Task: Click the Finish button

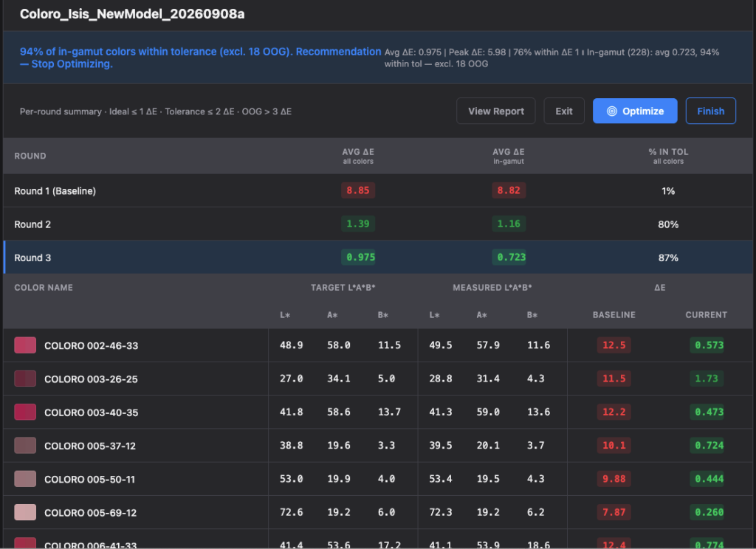Action: coord(710,111)
